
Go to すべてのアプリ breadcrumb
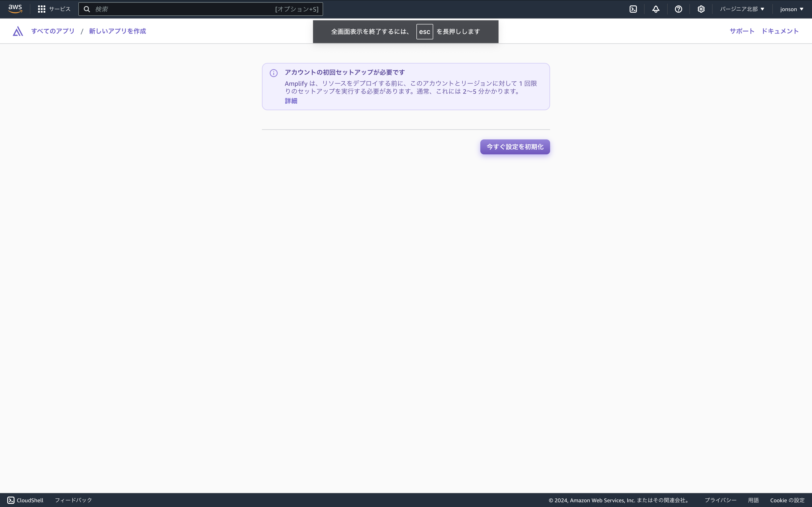pos(53,31)
